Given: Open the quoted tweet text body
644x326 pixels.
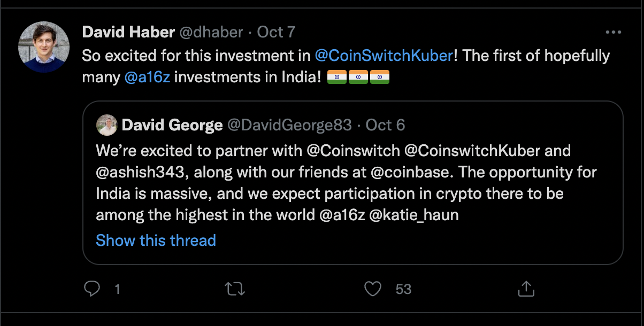Looking at the screenshot, I should [342, 183].
